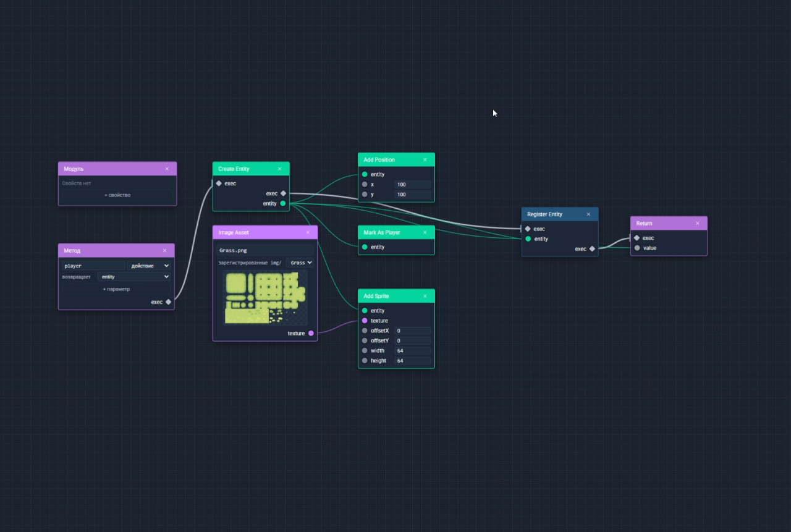This screenshot has width=791, height=532.
Task: Click the entity output pin on Create Entity
Action: click(283, 203)
